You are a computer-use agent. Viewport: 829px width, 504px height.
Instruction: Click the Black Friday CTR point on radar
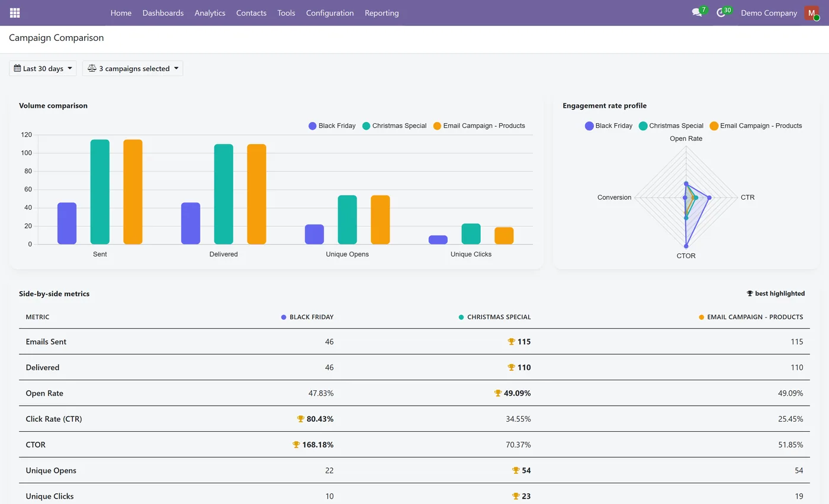[709, 198]
